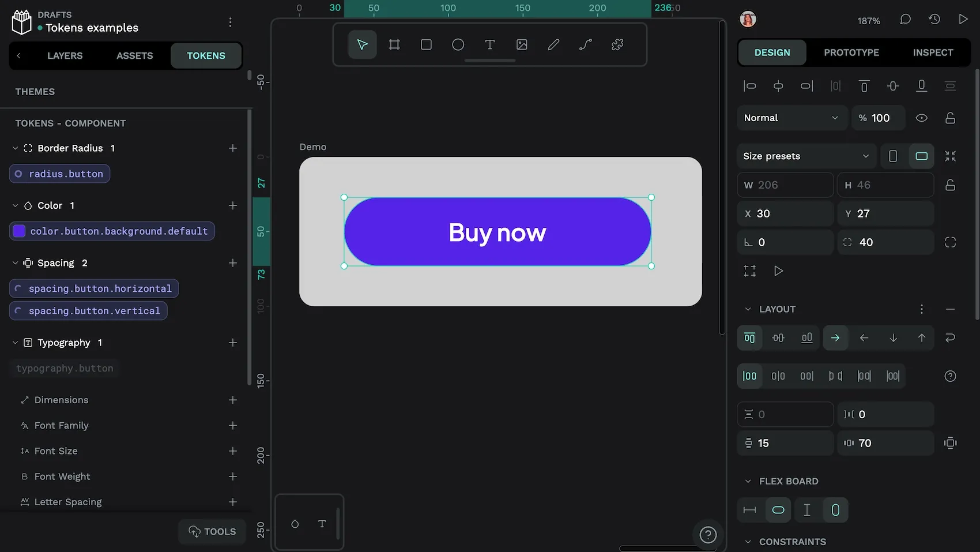This screenshot has height=552, width=980.
Task: Switch to the Prototype tab
Action: tap(851, 52)
